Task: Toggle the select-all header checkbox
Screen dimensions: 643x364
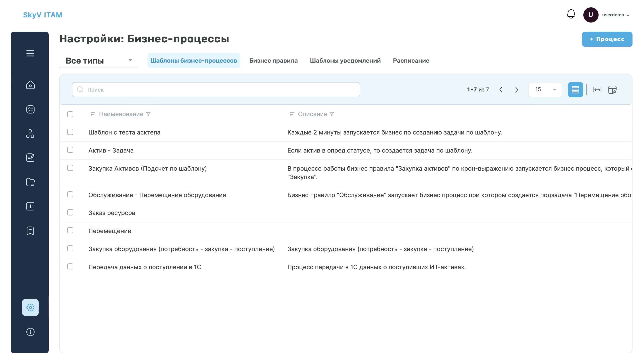Action: point(70,114)
